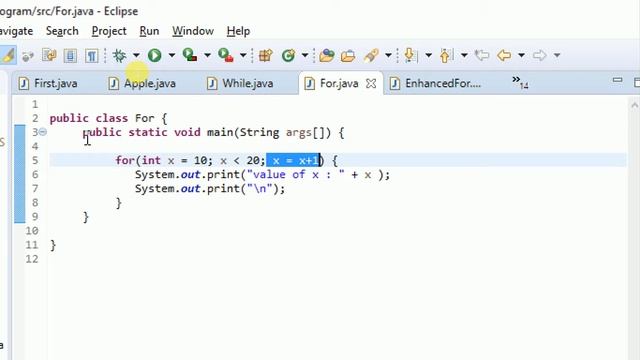This screenshot has height=360, width=640.
Task: Click Coverage launch icon
Action: tap(190, 55)
